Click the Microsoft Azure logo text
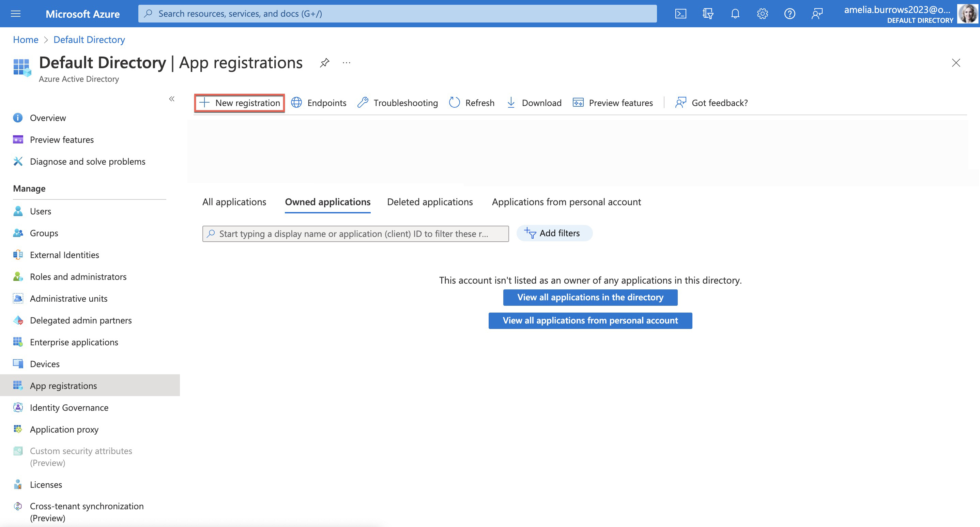 click(x=82, y=14)
